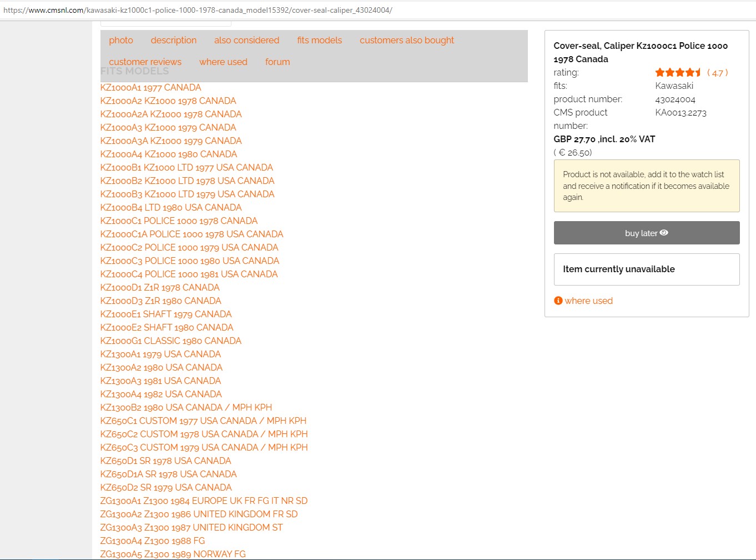Click the orange info icon beside where used
Image resolution: width=756 pixels, height=560 pixels.
click(558, 301)
